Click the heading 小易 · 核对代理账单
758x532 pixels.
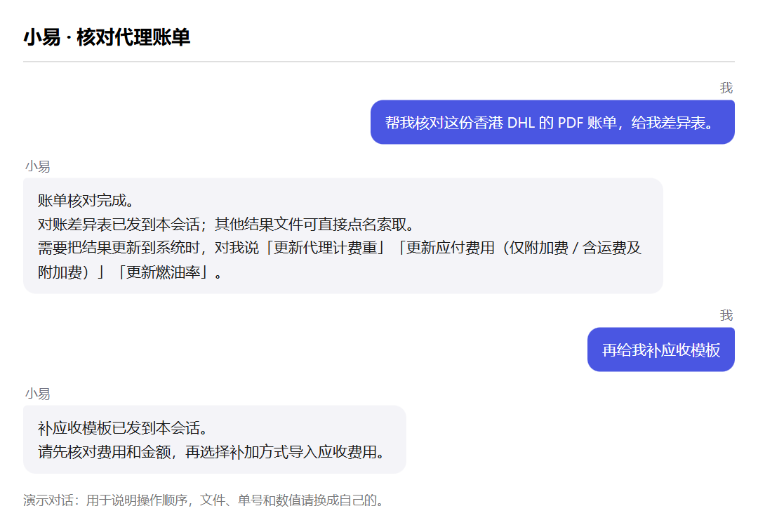pos(107,37)
